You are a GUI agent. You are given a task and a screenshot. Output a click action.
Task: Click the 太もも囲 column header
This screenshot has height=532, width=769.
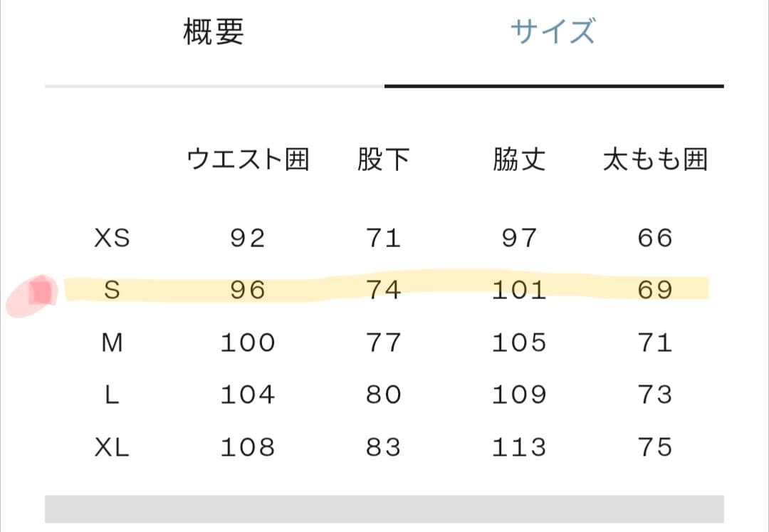pyautogui.click(x=655, y=160)
